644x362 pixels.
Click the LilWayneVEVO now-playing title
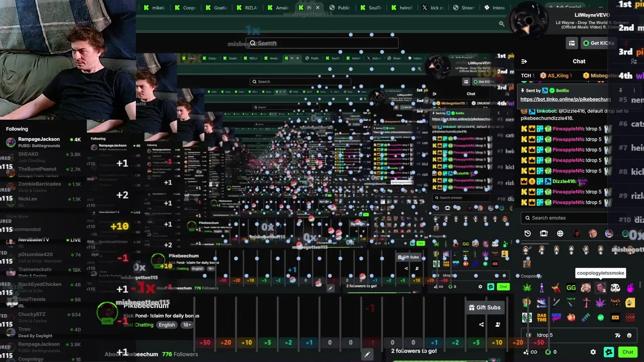(592, 15)
